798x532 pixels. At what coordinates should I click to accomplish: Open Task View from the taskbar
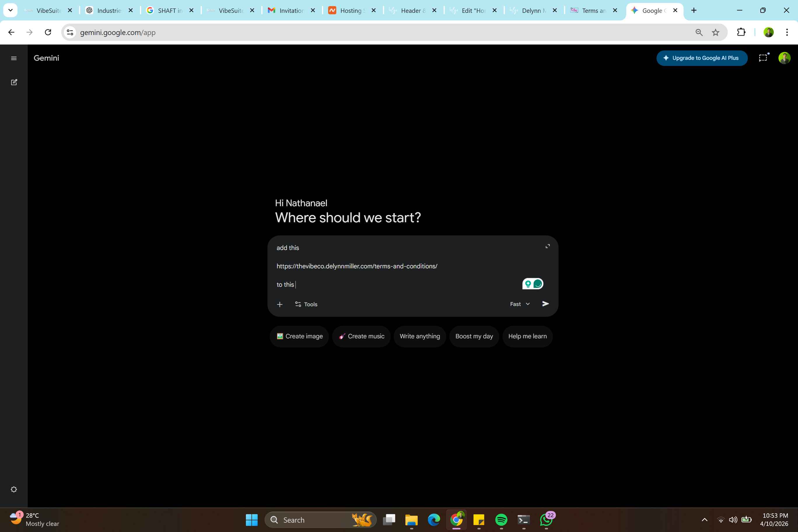389,520
